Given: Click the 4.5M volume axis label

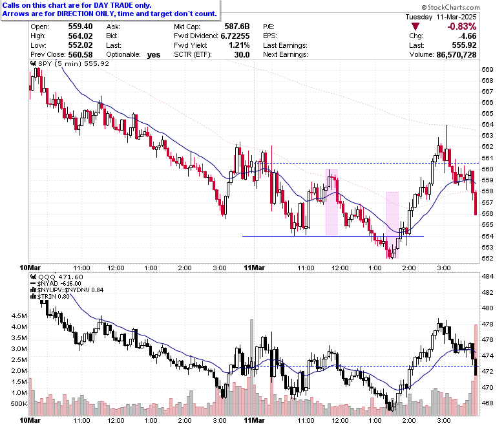Looking at the screenshot, I should (x=19, y=315).
